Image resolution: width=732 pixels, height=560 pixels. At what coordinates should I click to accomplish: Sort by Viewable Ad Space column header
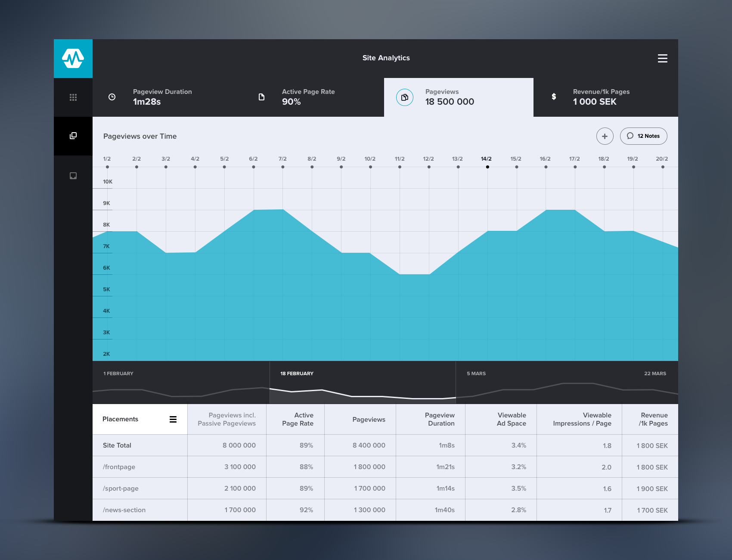511,419
